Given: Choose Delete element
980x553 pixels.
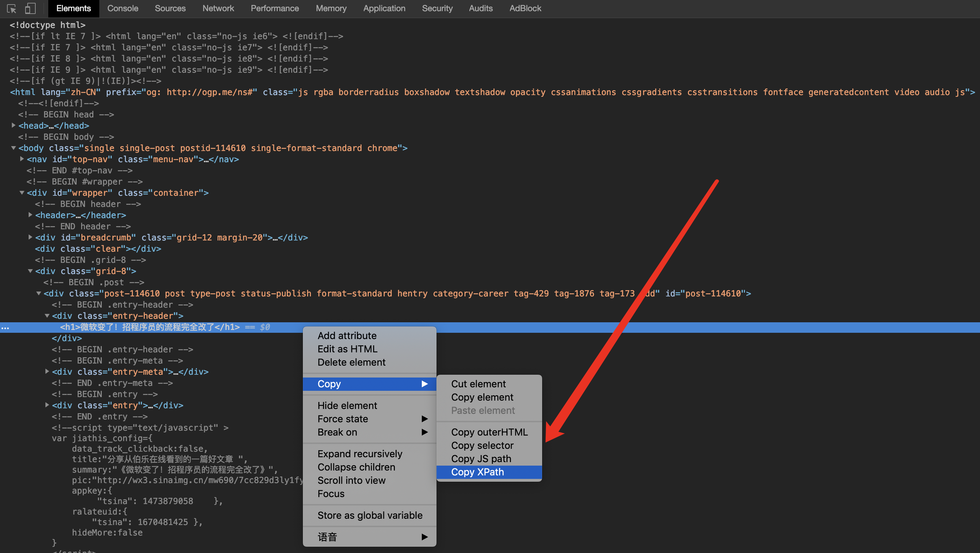Looking at the screenshot, I should tap(369, 362).
